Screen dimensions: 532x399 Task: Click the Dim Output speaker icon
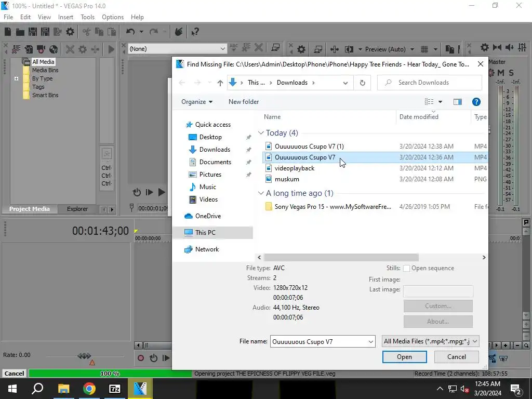509,47
